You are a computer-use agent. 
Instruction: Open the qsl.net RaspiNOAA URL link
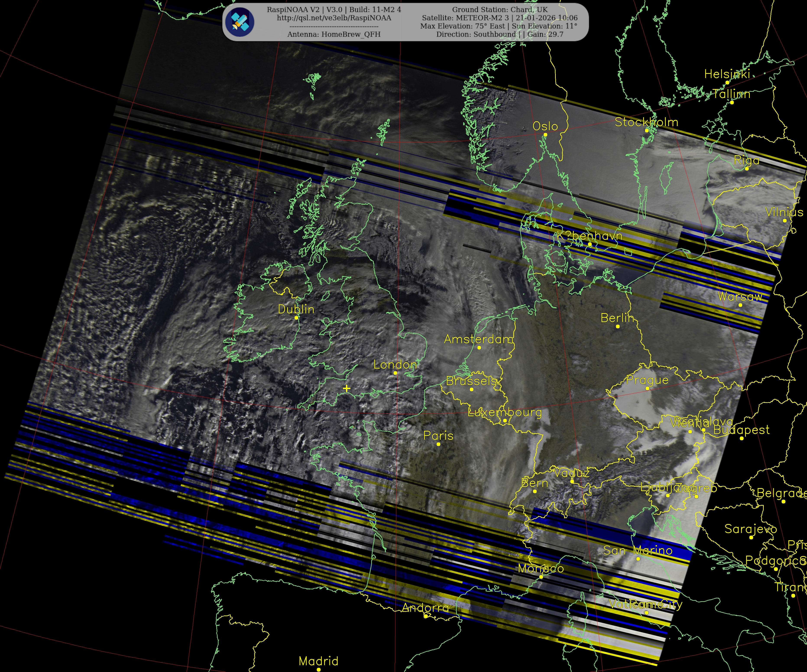[334, 18]
